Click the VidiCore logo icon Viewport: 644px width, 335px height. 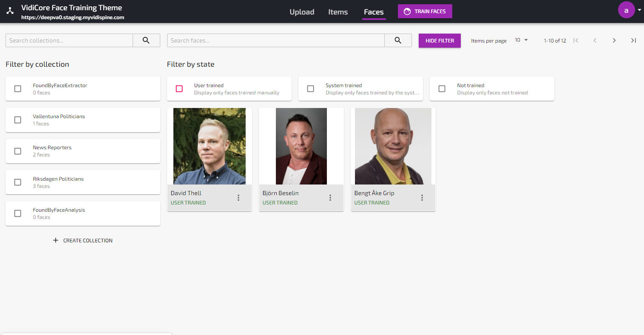[10, 11]
